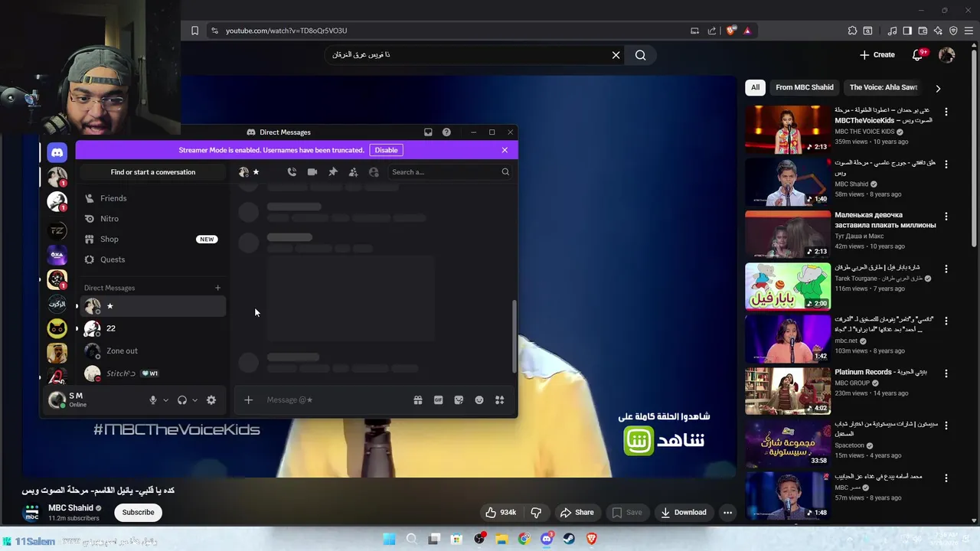Deafen Discord headphones toggle

pyautogui.click(x=182, y=399)
